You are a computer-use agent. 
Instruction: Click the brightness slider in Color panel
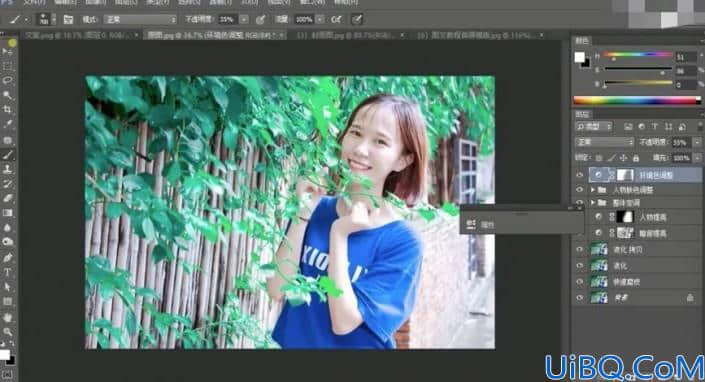pos(638,83)
